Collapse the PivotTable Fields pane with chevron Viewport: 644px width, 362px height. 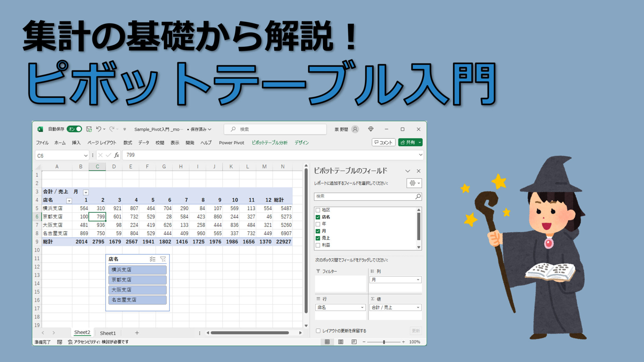408,171
